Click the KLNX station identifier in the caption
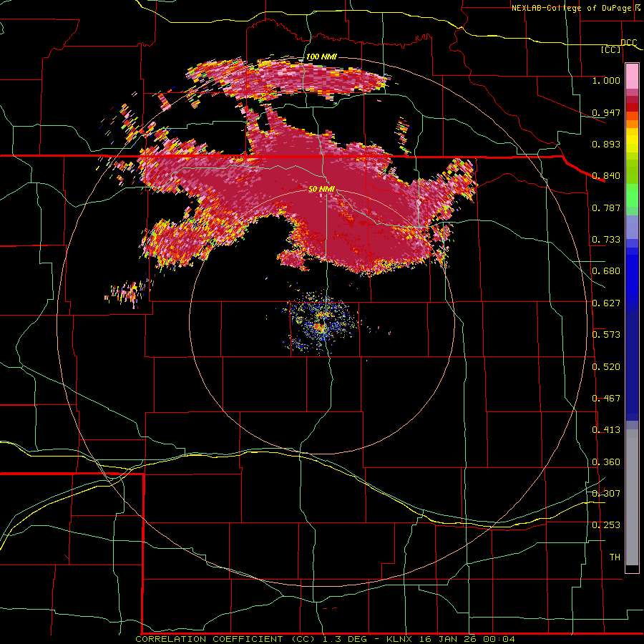The image size is (644, 644). [400, 639]
